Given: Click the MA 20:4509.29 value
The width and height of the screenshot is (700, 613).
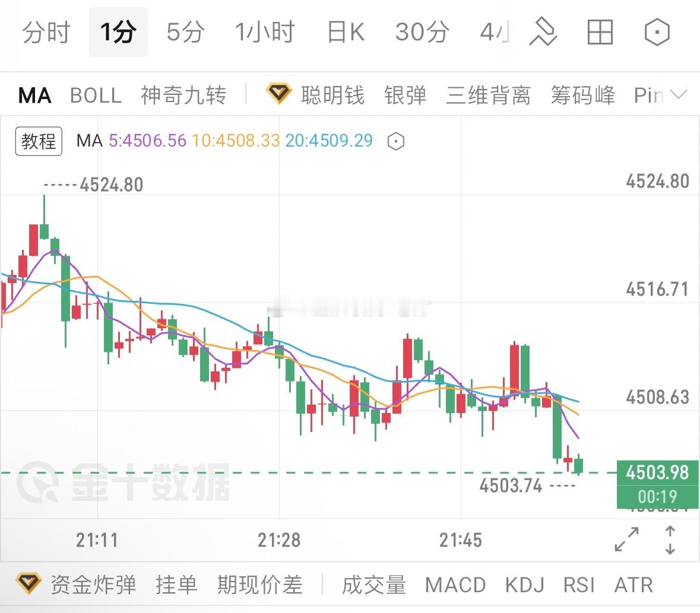Looking at the screenshot, I should [329, 141].
